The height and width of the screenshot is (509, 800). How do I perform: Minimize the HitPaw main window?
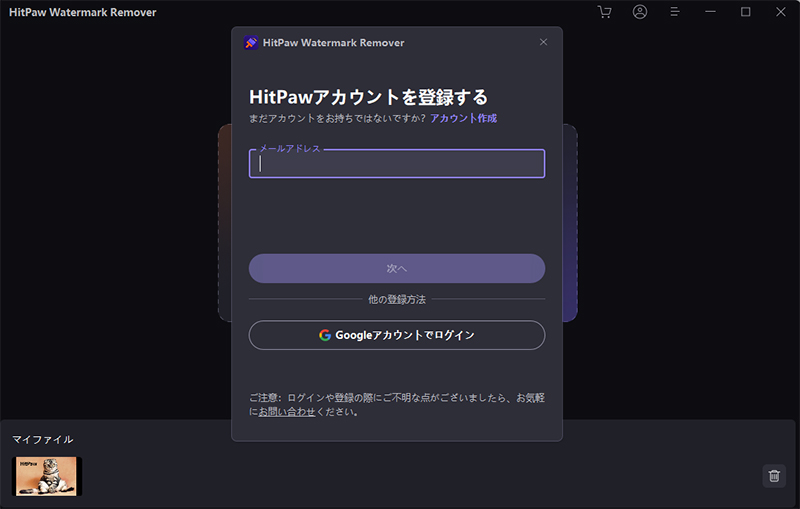710,12
